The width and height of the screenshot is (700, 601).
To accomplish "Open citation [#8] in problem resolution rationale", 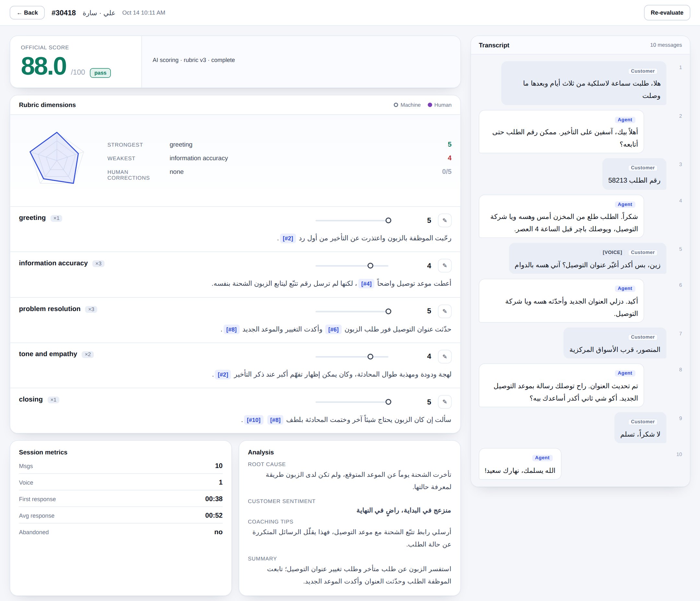I will 231,330.
